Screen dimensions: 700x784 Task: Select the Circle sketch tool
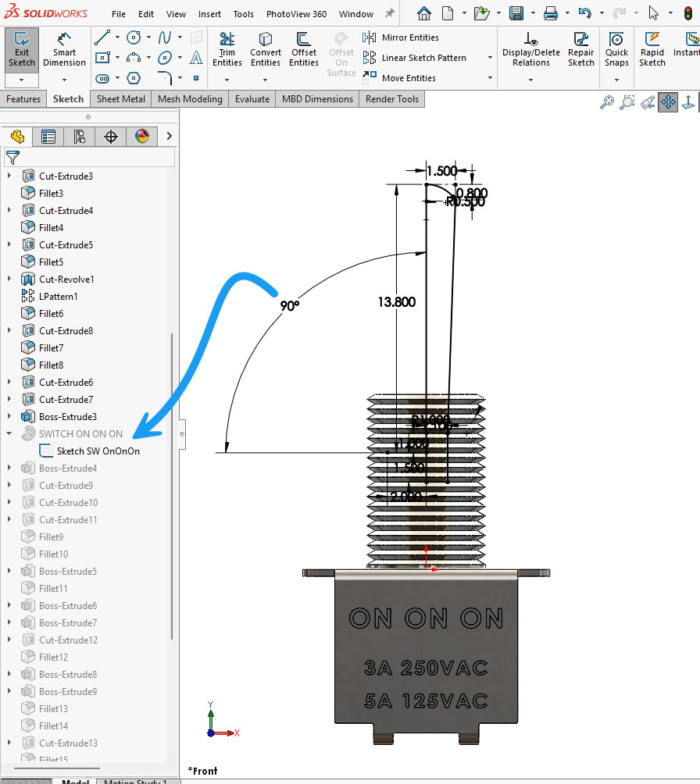[x=134, y=37]
